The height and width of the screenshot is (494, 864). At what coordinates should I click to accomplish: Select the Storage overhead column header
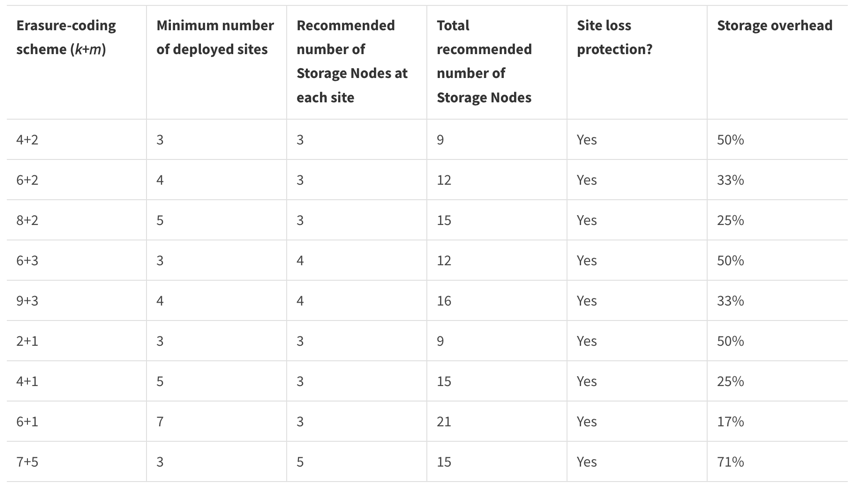click(x=774, y=25)
